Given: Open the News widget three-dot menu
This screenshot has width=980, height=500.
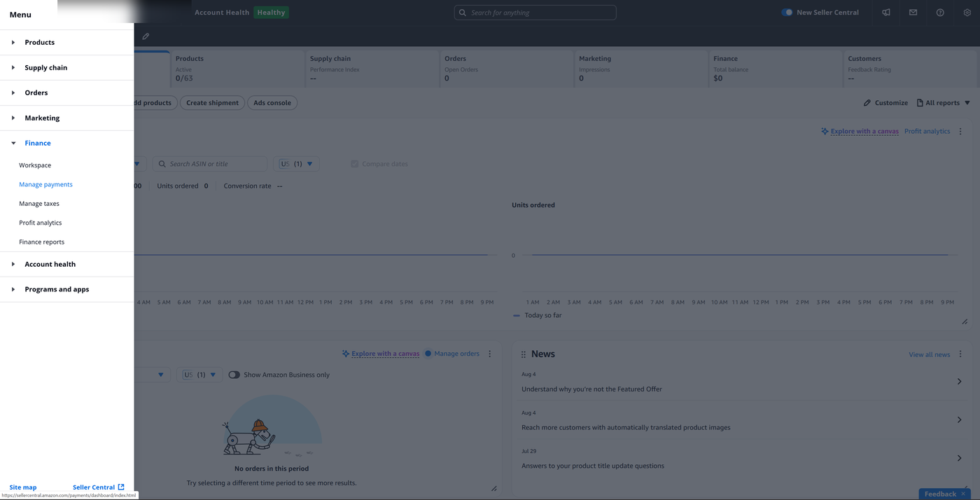Looking at the screenshot, I should tap(960, 354).
